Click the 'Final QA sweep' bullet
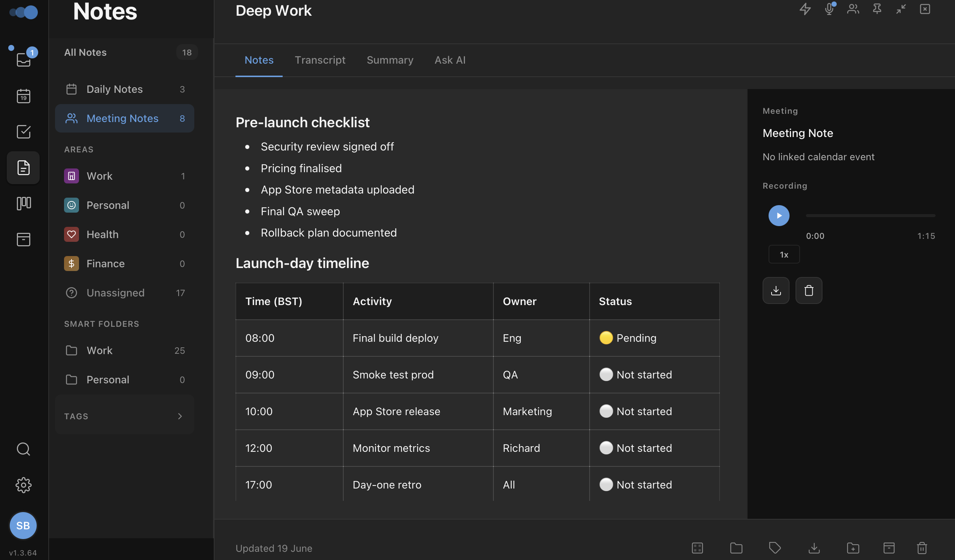Image resolution: width=955 pixels, height=560 pixels. (x=300, y=211)
